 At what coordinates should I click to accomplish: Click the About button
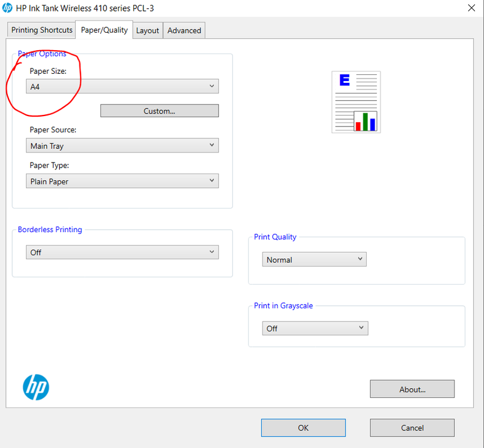tap(412, 389)
